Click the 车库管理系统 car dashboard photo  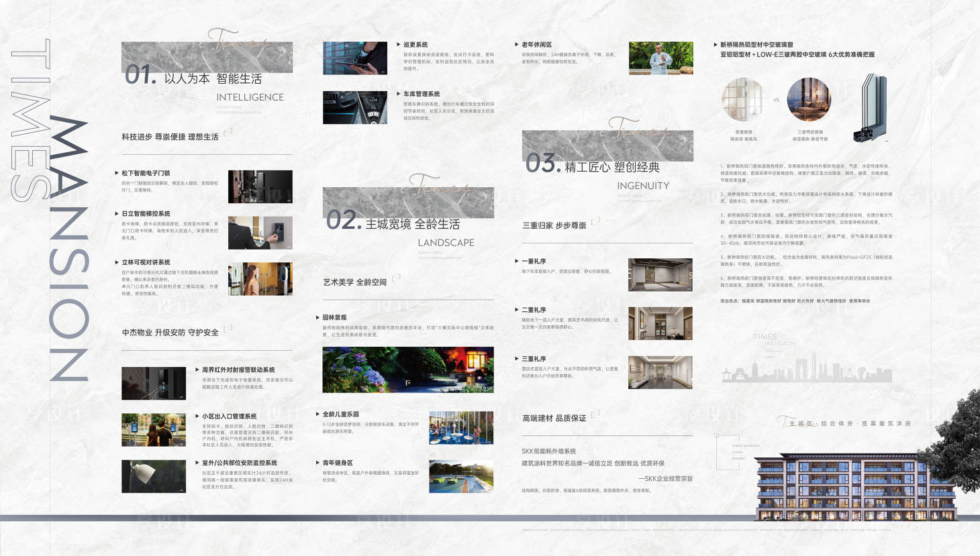[355, 107]
